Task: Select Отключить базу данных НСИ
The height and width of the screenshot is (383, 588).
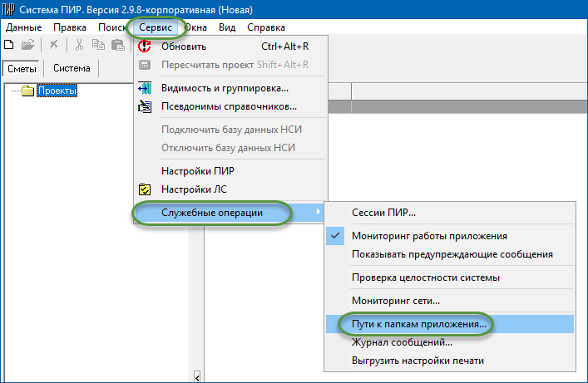Action: tap(230, 148)
